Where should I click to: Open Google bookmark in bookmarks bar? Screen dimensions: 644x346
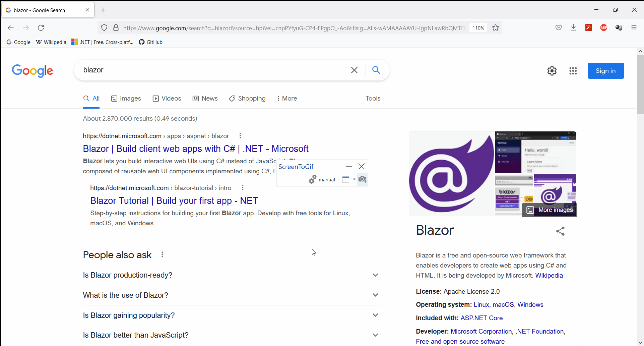(18, 42)
